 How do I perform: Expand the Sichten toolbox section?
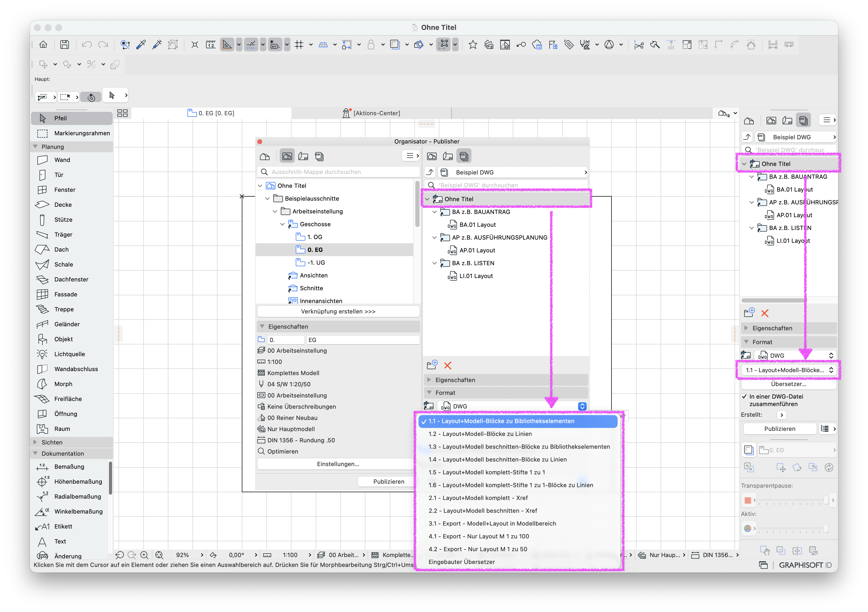point(35,442)
